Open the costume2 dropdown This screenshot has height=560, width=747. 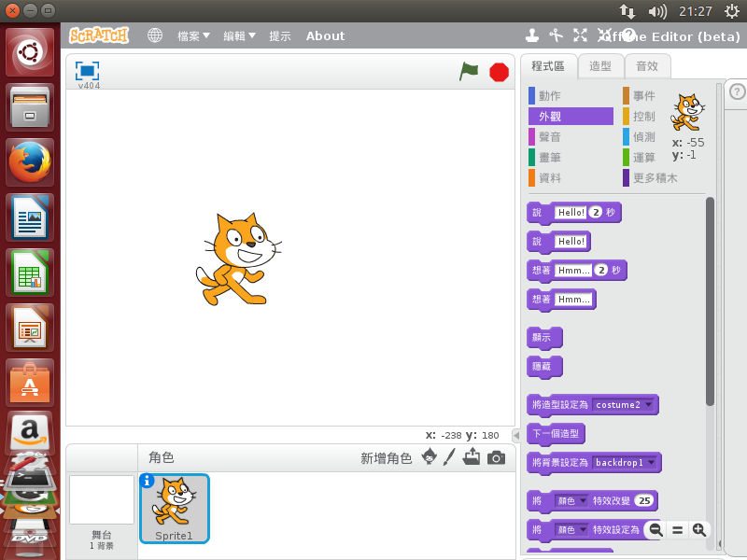coord(624,405)
